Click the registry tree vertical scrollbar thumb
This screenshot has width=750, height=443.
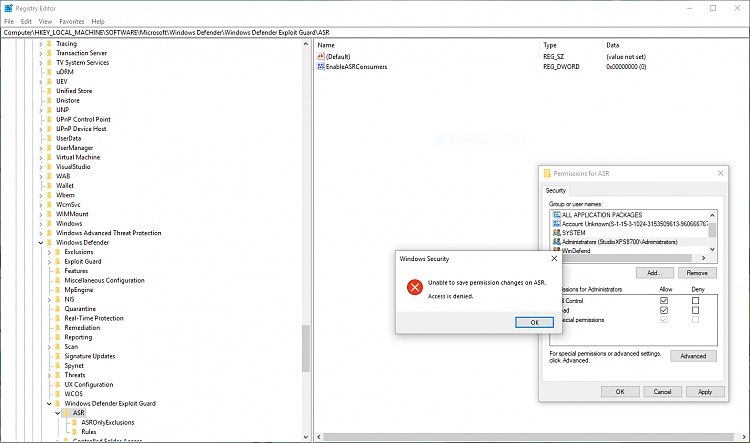pos(306,348)
